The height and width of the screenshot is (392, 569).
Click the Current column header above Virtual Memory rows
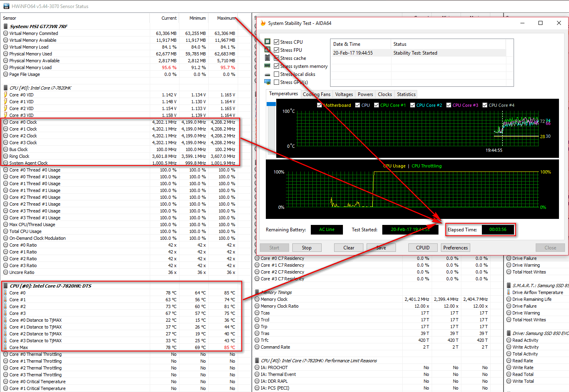click(164, 18)
